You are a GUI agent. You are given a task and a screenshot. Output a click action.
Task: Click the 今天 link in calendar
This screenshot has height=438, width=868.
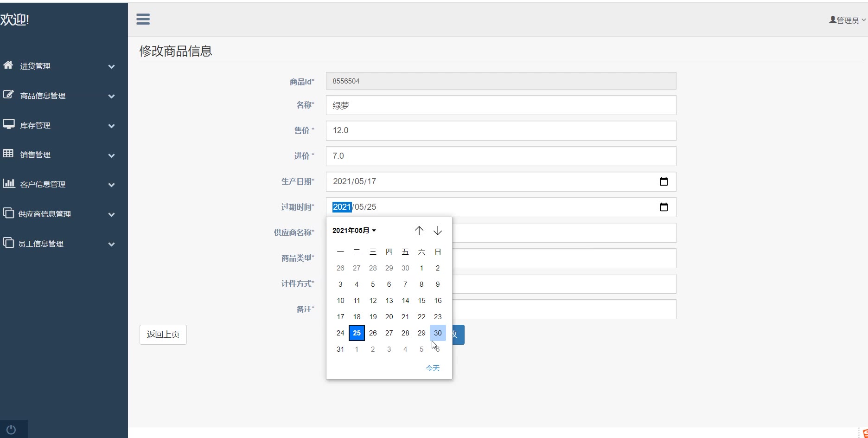tap(432, 368)
